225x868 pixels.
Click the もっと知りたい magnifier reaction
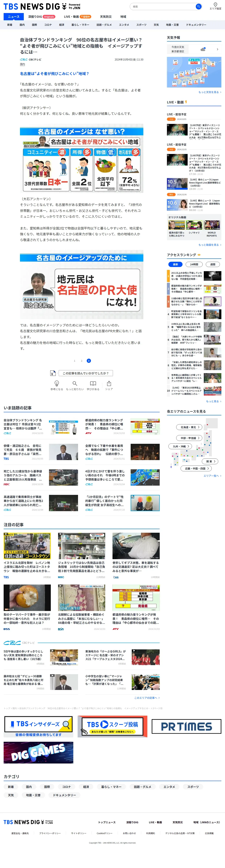point(75,385)
